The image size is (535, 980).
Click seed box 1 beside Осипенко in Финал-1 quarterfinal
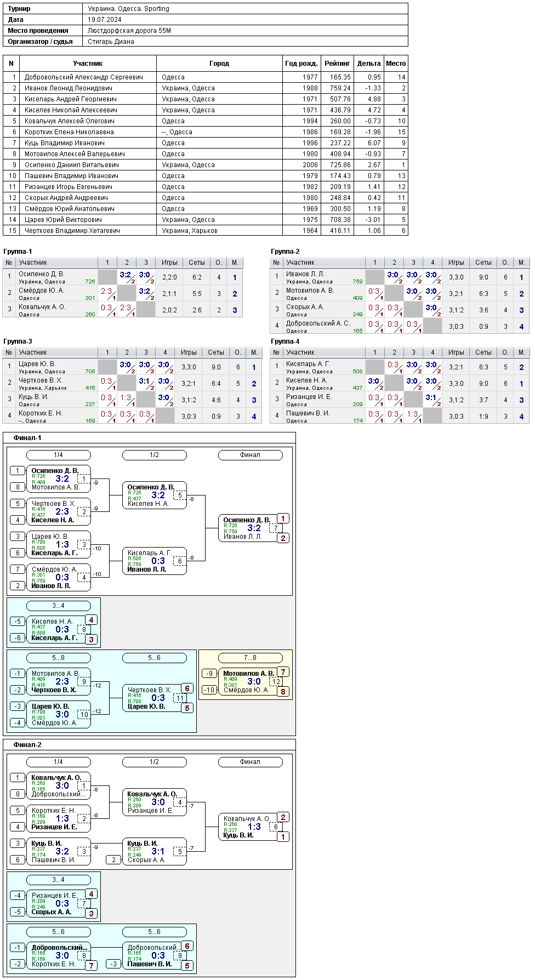point(18,471)
